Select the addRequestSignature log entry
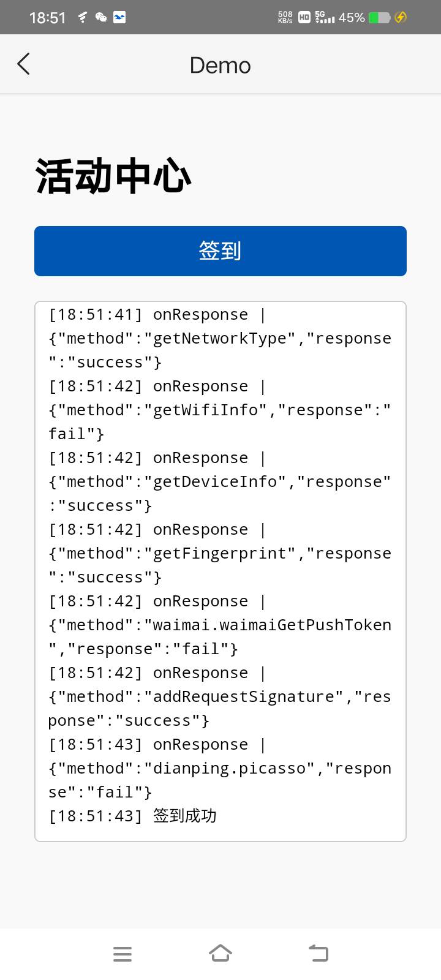Image resolution: width=441 pixels, height=980 pixels. click(220, 696)
